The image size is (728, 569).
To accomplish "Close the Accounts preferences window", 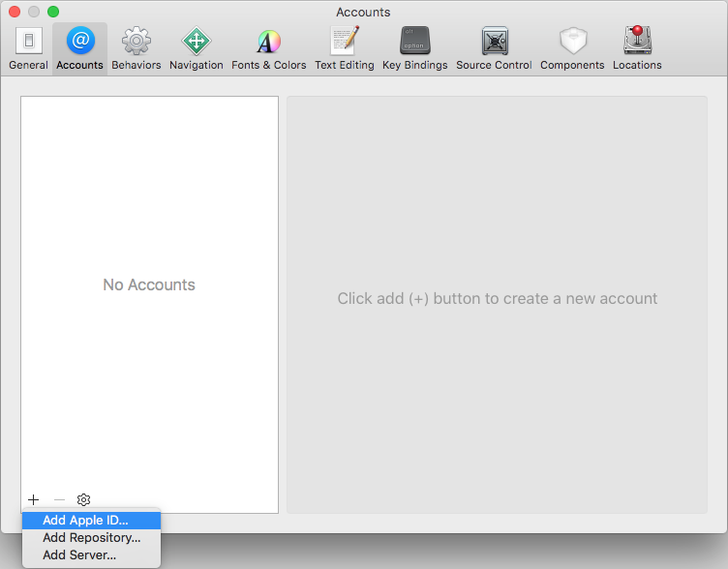I will click(15, 12).
